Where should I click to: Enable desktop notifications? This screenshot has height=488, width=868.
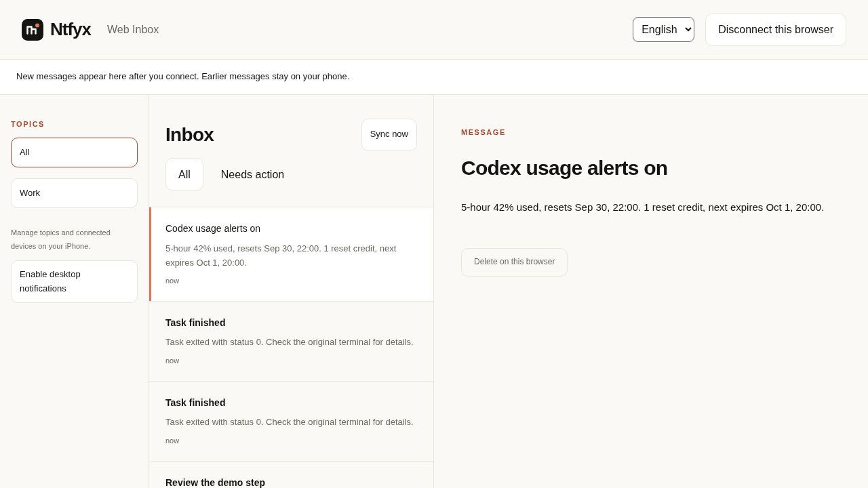[x=74, y=281]
